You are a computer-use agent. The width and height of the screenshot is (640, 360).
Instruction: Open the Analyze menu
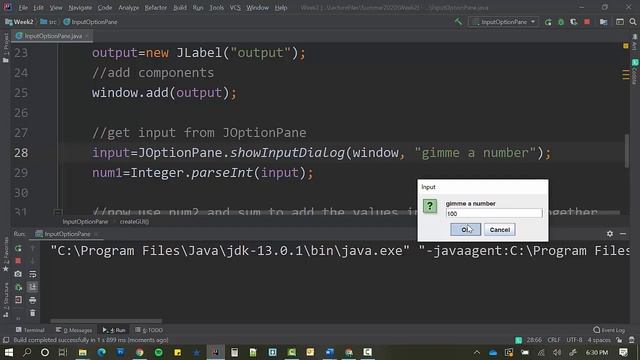129,7
